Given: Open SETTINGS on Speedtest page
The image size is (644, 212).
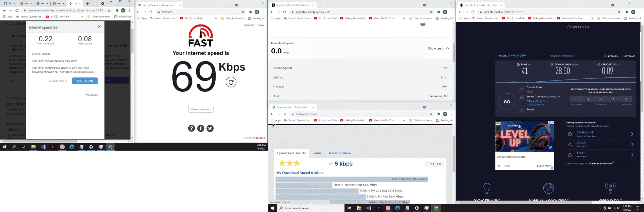Looking at the screenshot, I should (x=628, y=56).
